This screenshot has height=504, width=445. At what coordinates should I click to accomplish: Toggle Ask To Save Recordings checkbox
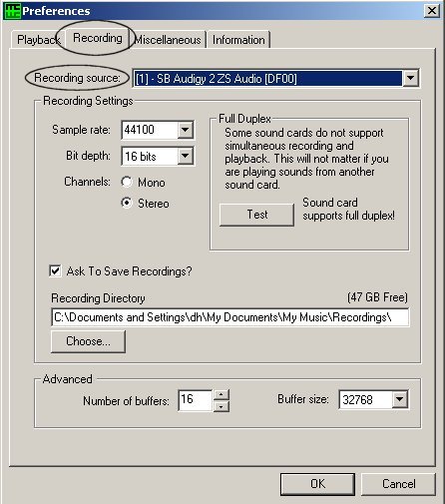55,270
